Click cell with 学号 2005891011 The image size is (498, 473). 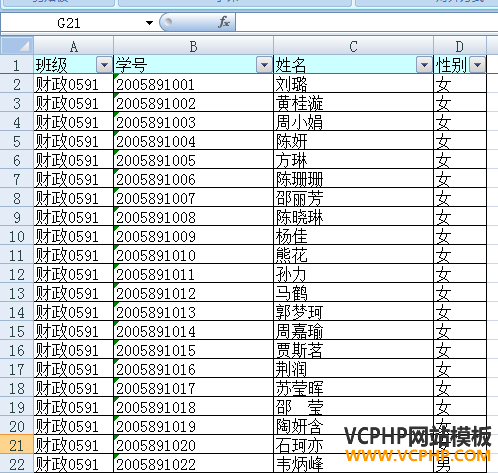pos(193,274)
